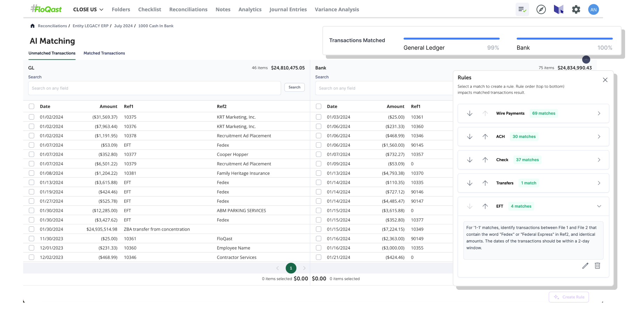Move ACH rule down
The image size is (644, 320).
470,136
